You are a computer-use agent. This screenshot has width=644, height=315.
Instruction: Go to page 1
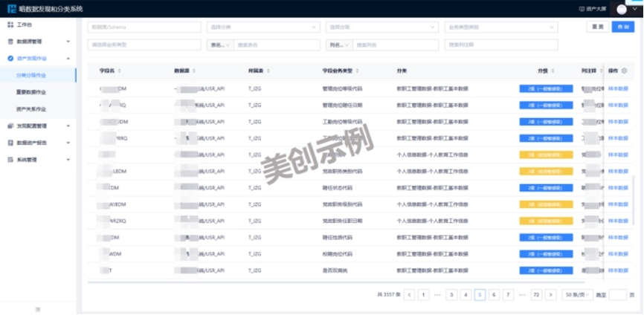(423, 294)
